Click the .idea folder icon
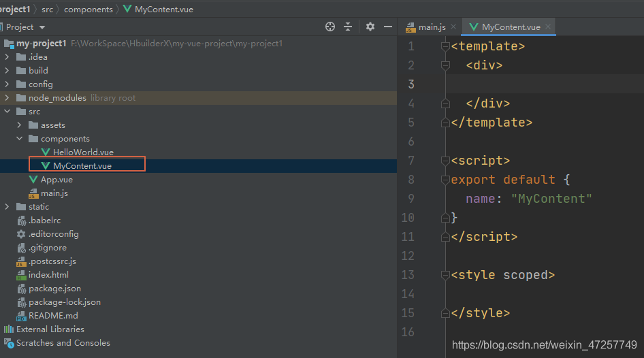 21,57
